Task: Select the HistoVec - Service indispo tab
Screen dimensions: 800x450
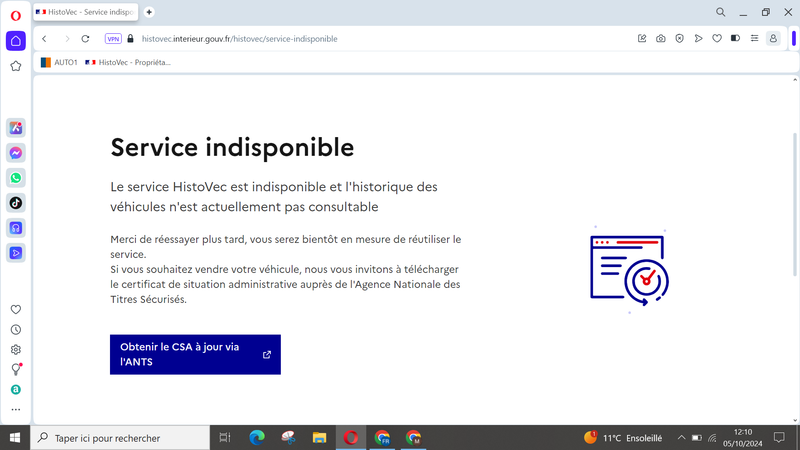Action: [86, 12]
